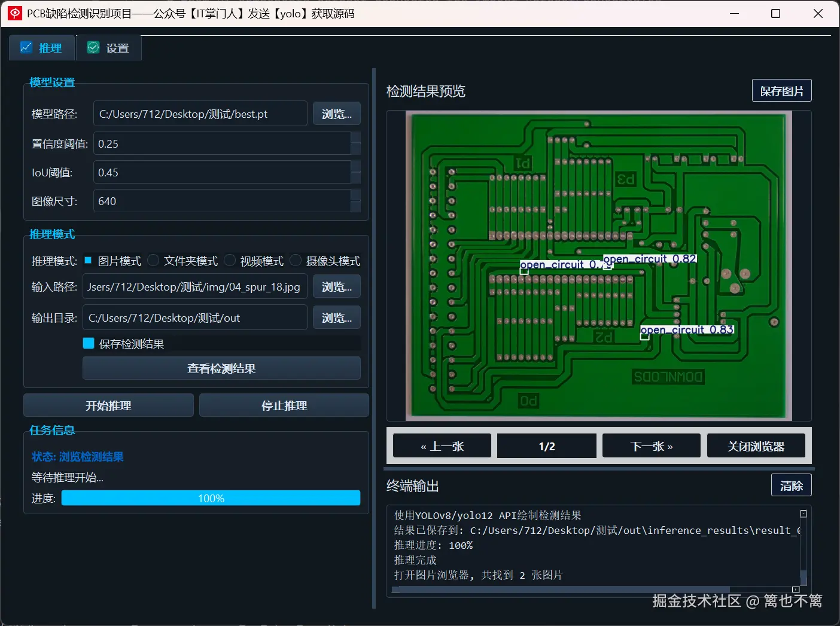
Task: Click terminal line 打开图片浏览器, 共找到 2 张图片
Action: coord(479,575)
